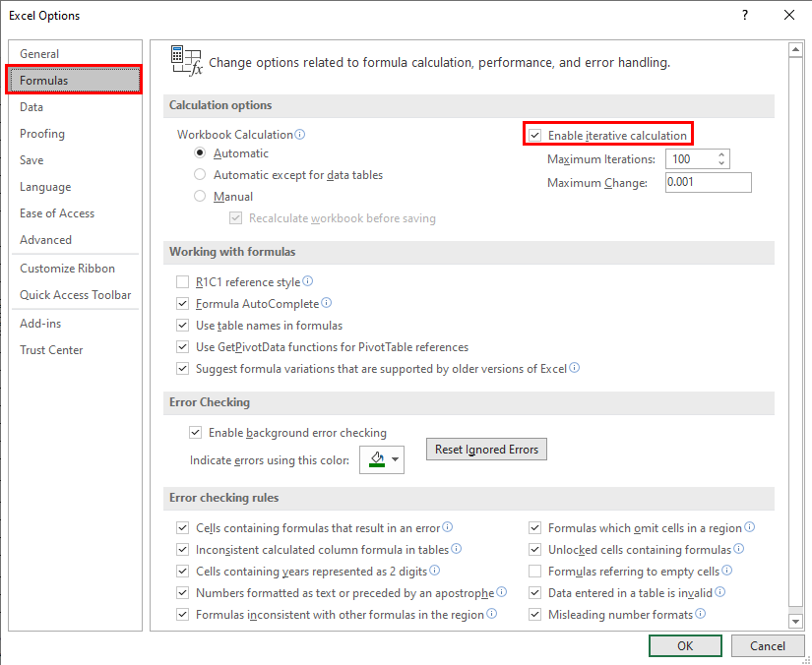The height and width of the screenshot is (665, 812).
Task: Click the scrollbar down arrow
Action: (x=795, y=621)
